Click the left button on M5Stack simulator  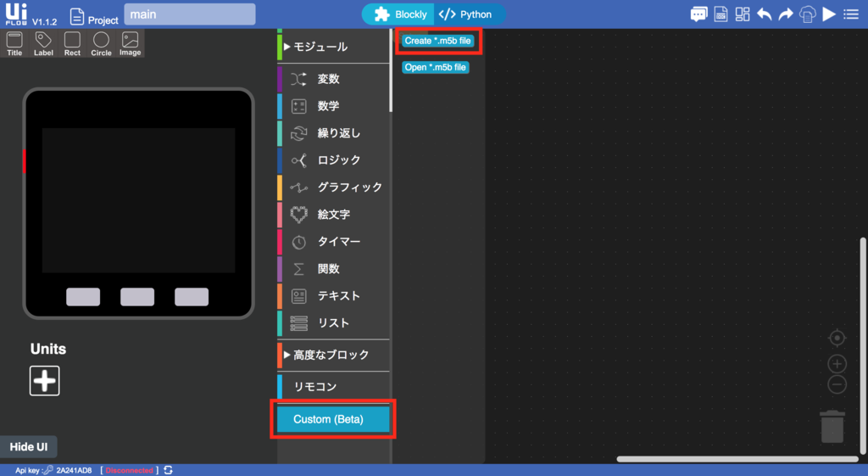[83, 297]
